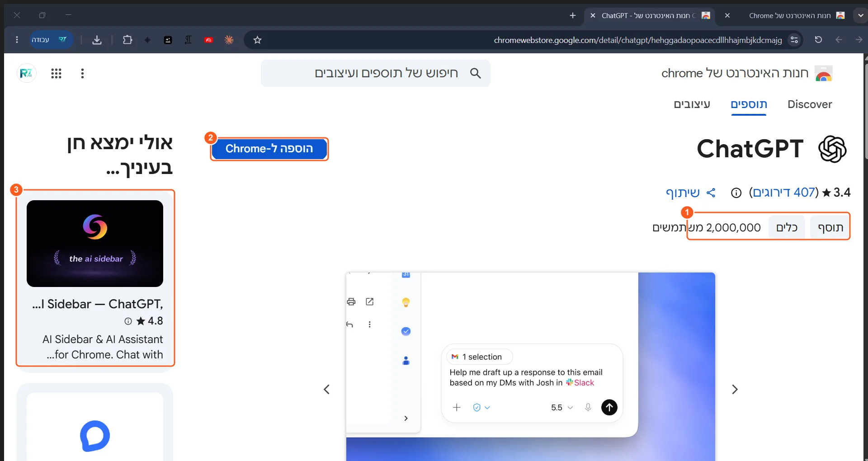Click the תוסף category chip
Screen dimensions: 868x461
[830, 227]
